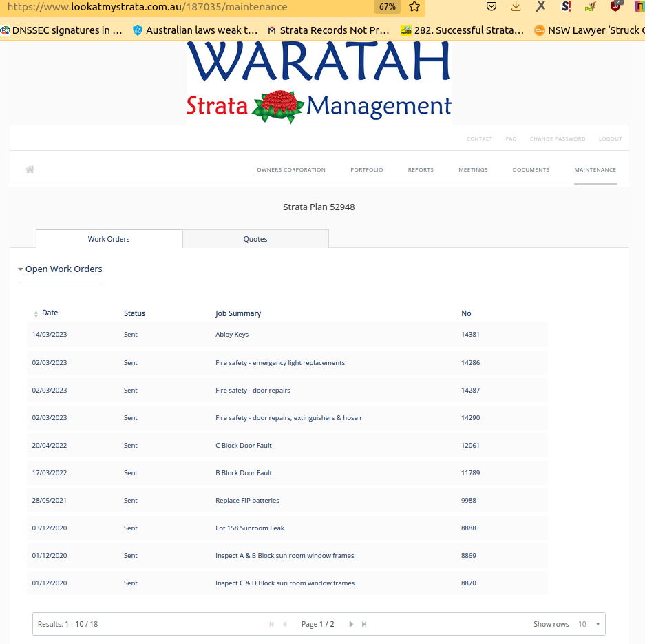Click work order number 12061
The height and width of the screenshot is (644, 645).
[470, 445]
